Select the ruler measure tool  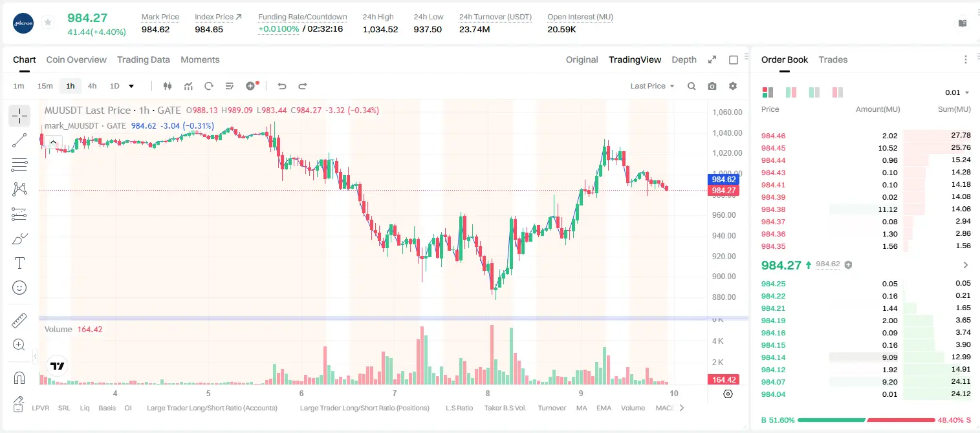tap(19, 321)
